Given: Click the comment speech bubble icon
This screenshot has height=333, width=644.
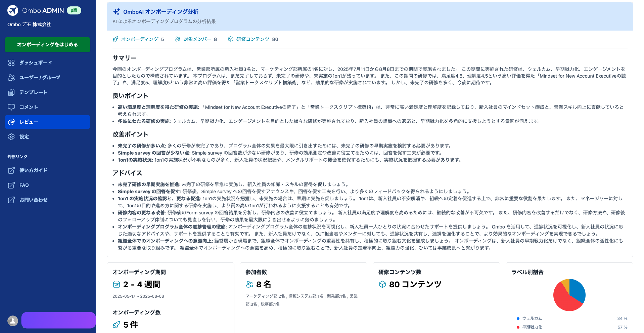Looking at the screenshot, I should click(x=11, y=107).
